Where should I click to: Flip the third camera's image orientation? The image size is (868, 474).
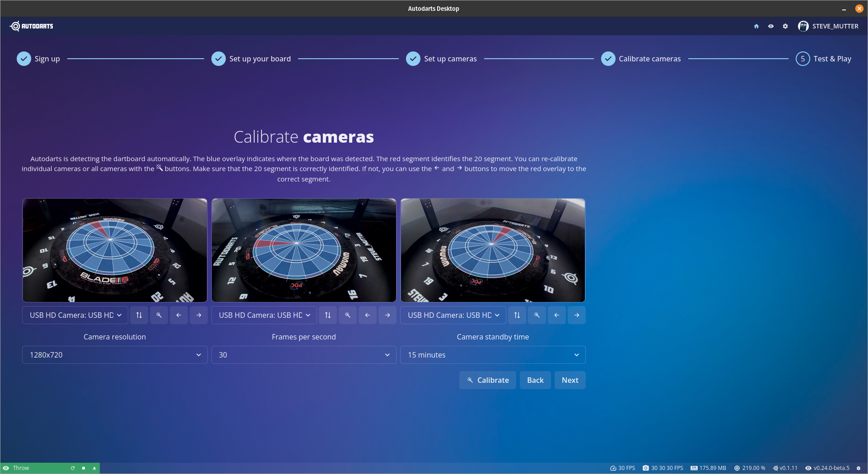click(517, 315)
